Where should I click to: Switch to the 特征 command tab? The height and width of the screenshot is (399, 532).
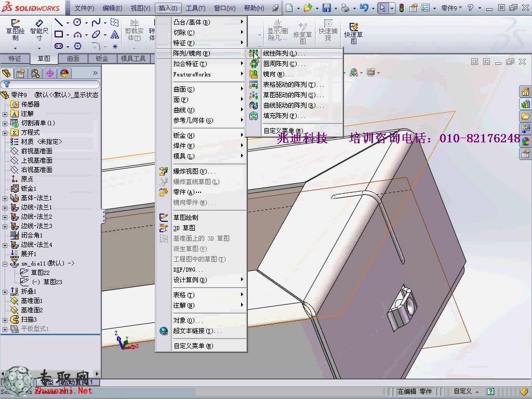pyautogui.click(x=15, y=59)
